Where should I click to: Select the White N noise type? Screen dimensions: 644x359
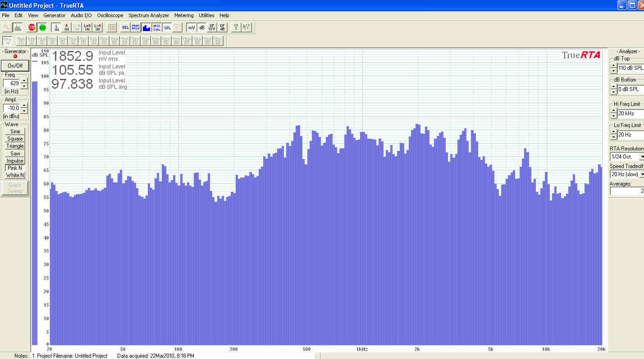coord(15,175)
